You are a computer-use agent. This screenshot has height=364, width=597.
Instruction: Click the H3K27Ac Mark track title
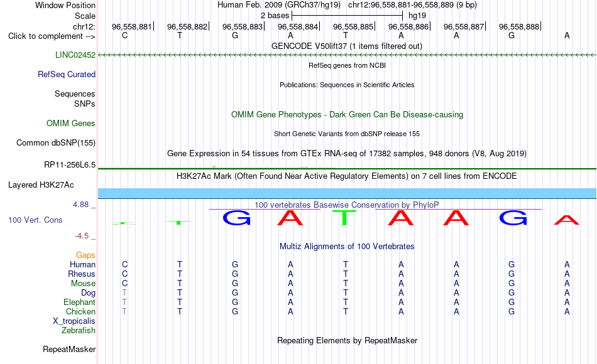coord(347,176)
